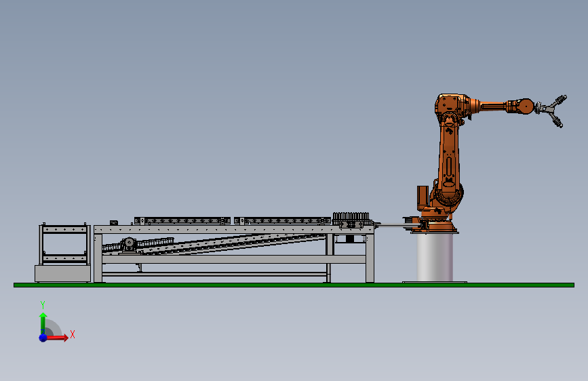Select the green floor base plate
This screenshot has height=381, width=588.
(x=294, y=285)
